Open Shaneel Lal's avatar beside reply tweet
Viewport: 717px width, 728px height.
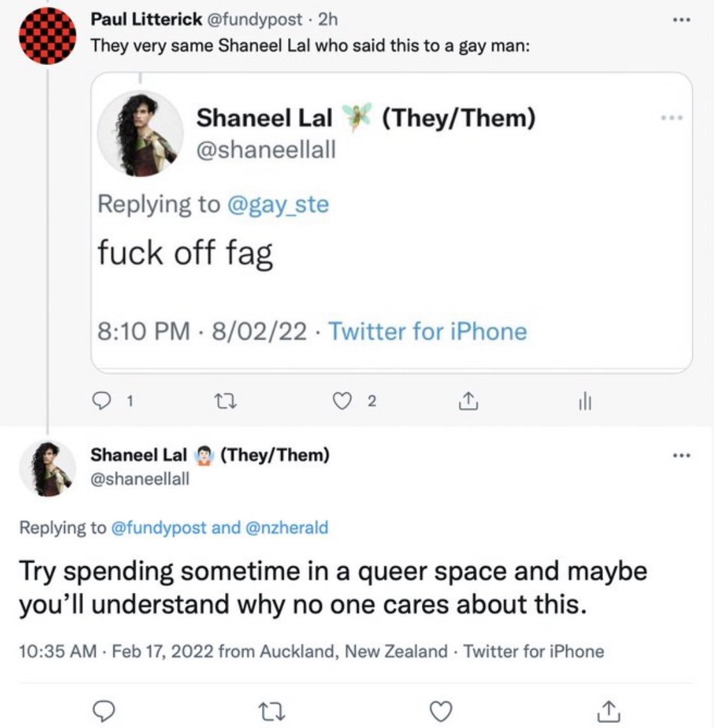[x=48, y=467]
